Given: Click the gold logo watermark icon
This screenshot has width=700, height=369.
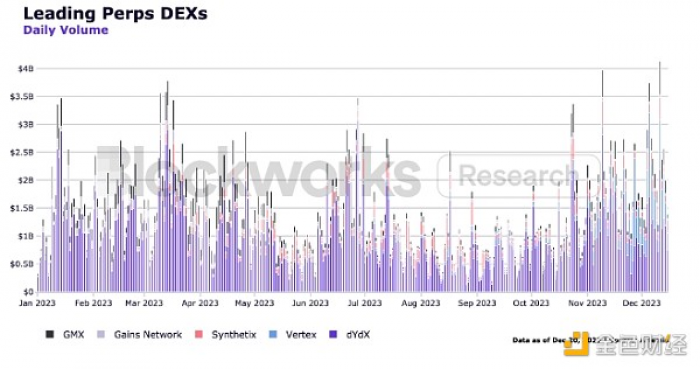Looking at the screenshot, I should click(576, 344).
